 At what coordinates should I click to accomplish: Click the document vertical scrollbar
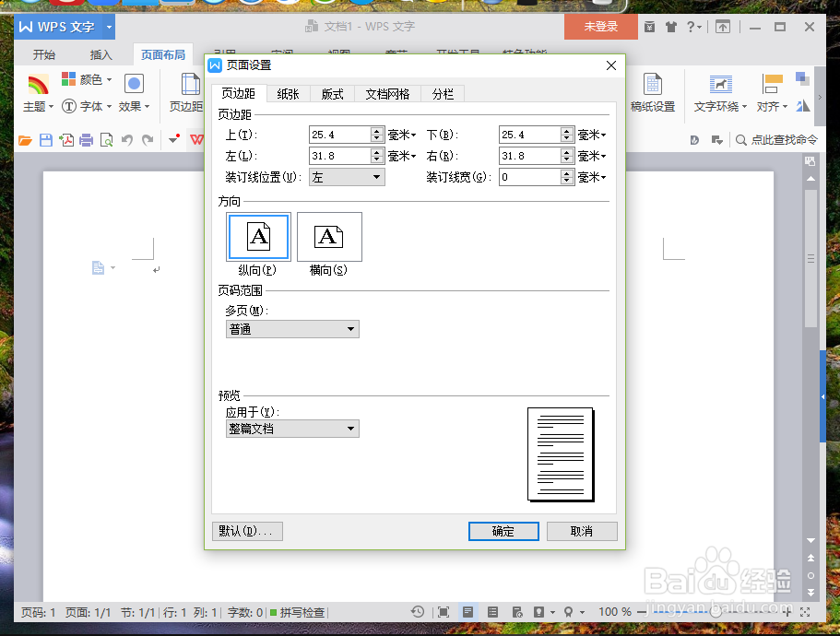tap(810, 257)
